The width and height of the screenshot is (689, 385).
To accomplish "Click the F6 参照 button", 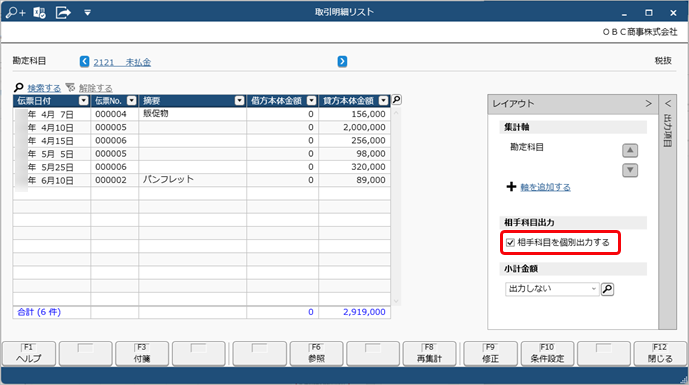I will 316,353.
